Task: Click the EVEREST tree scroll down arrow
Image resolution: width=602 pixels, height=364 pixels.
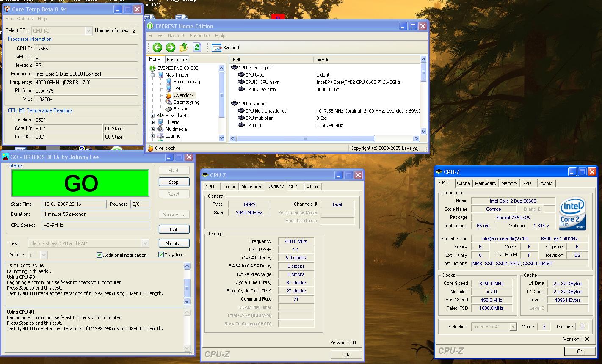Action: pyautogui.click(x=222, y=138)
